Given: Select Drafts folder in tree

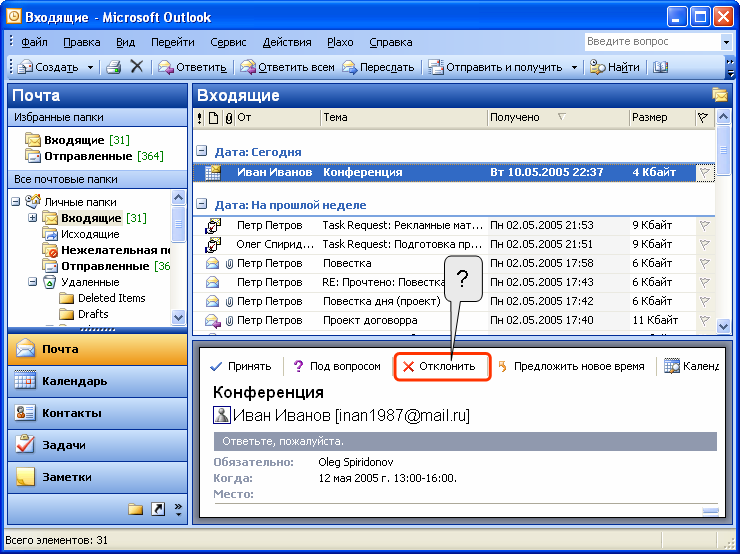Looking at the screenshot, I should point(84,314).
